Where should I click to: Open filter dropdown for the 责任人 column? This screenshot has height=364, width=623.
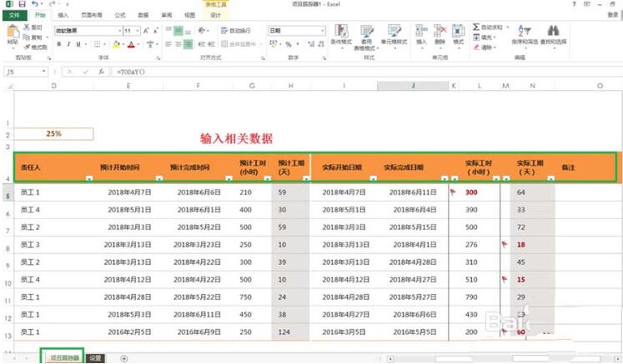[x=89, y=178]
